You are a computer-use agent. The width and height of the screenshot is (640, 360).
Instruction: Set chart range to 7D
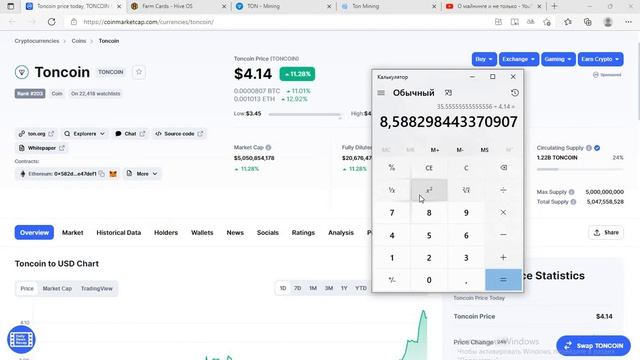[x=298, y=288]
